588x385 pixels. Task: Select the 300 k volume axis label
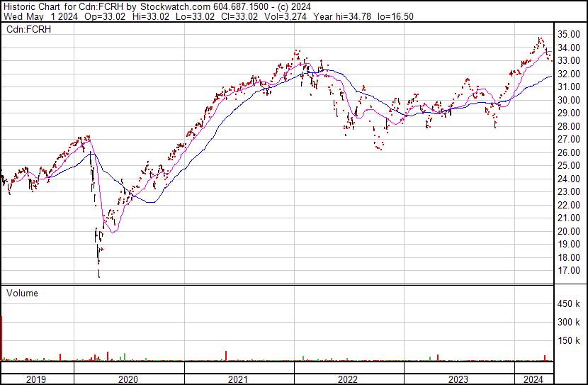coord(569,323)
